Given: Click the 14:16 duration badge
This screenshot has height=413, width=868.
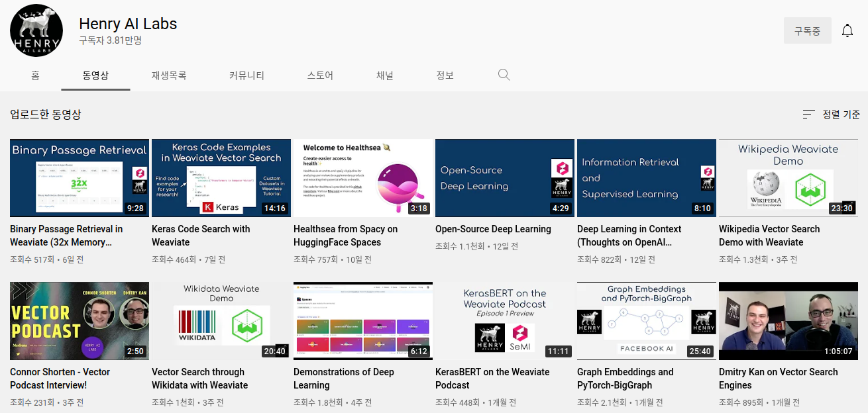Looking at the screenshot, I should 274,208.
